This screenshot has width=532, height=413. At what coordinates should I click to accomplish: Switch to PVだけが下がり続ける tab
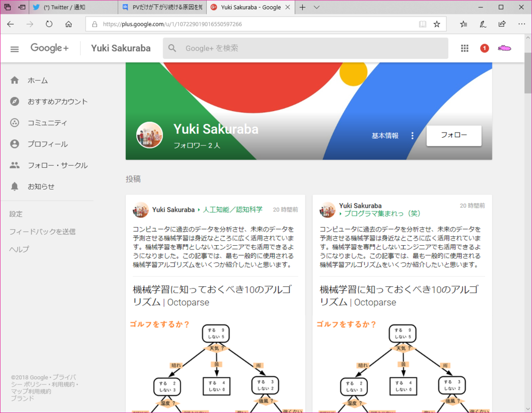click(x=162, y=7)
